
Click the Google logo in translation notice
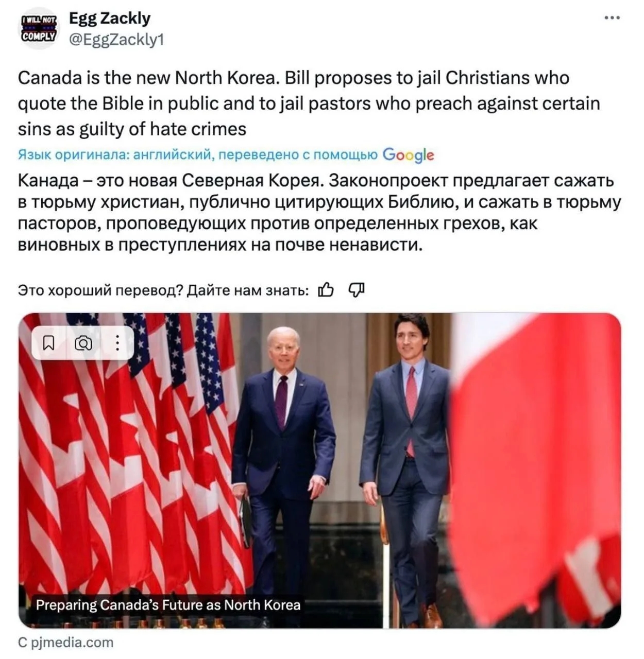[x=409, y=155]
